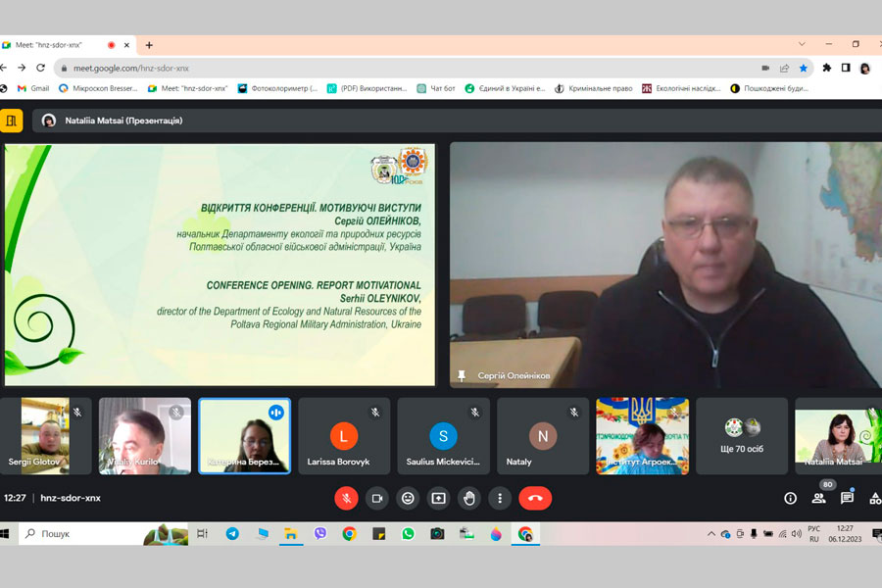Click the pin icon on main video
Screen dimensions: 882x588
pos(462,375)
